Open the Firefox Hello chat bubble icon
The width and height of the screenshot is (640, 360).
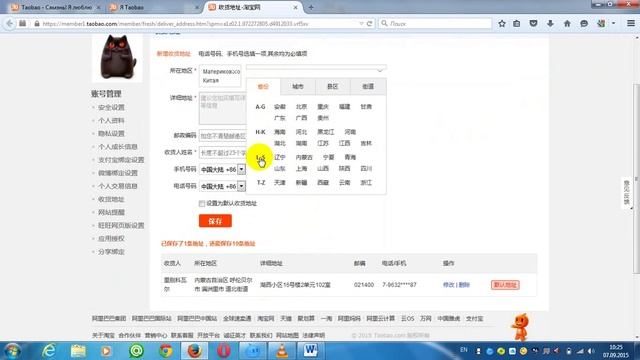584,24
